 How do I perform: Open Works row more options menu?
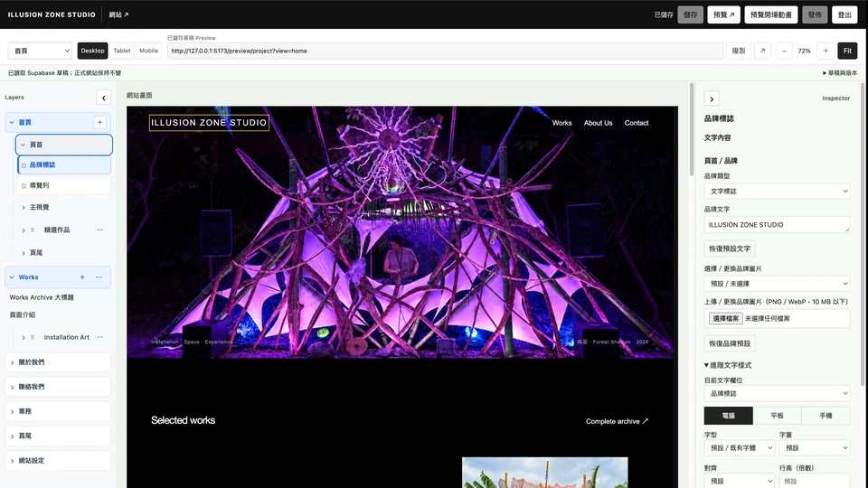pyautogui.click(x=99, y=277)
